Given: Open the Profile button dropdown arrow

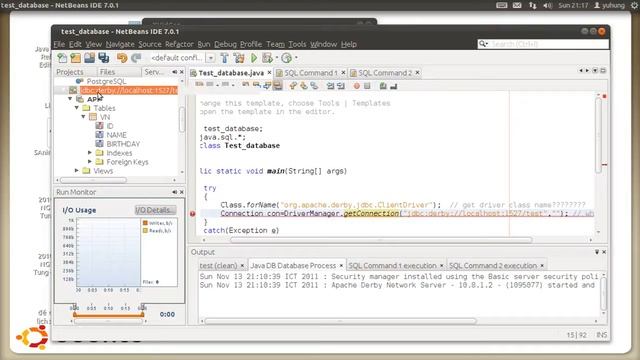Looking at the screenshot, I should [296, 58].
